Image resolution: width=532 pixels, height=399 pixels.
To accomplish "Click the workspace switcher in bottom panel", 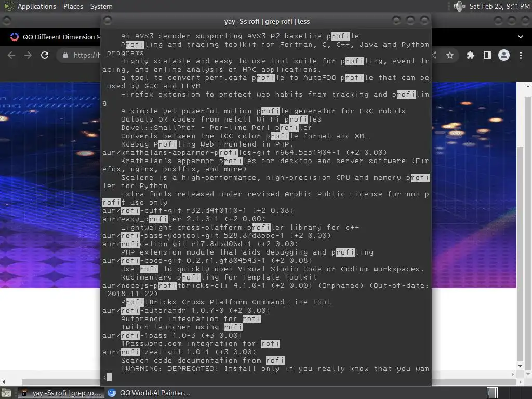I will tap(492, 393).
